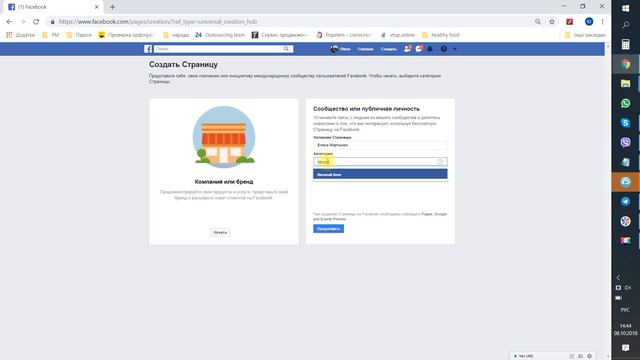This screenshot has height=360, width=640.
Task: Click the Facebook logo icon
Action: pyautogui.click(x=148, y=49)
